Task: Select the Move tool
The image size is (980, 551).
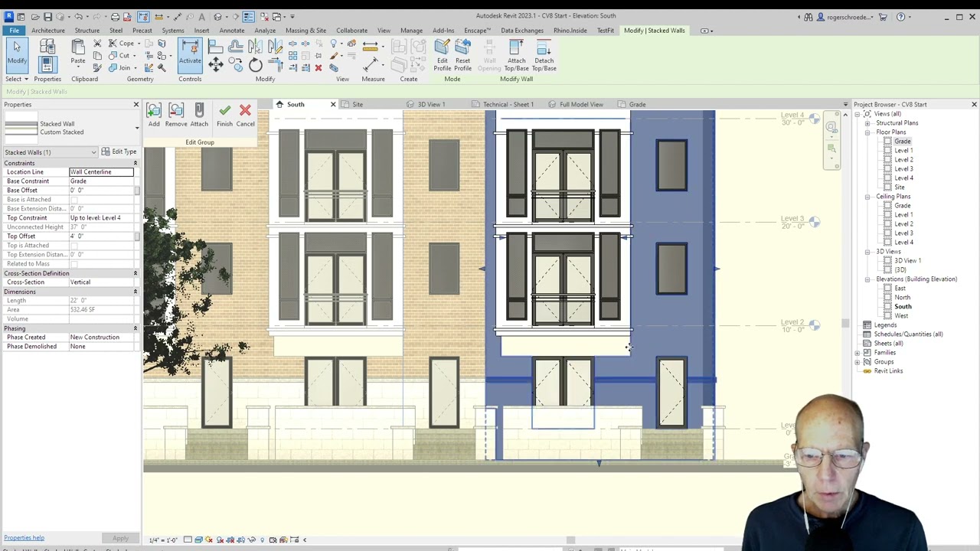Action: [216, 66]
